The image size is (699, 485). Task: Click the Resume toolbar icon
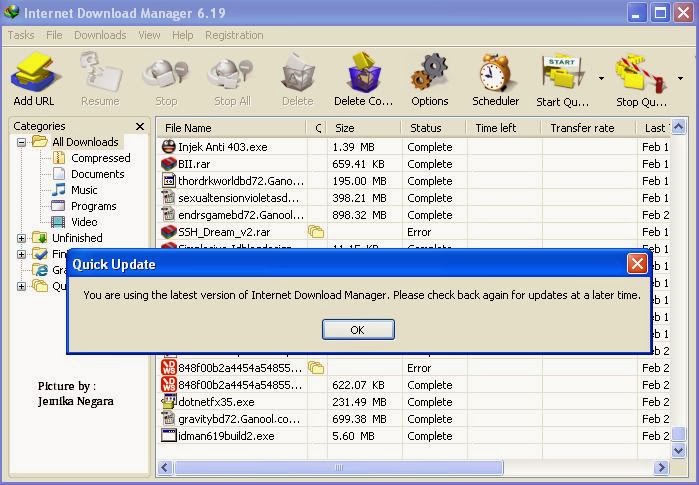100,71
